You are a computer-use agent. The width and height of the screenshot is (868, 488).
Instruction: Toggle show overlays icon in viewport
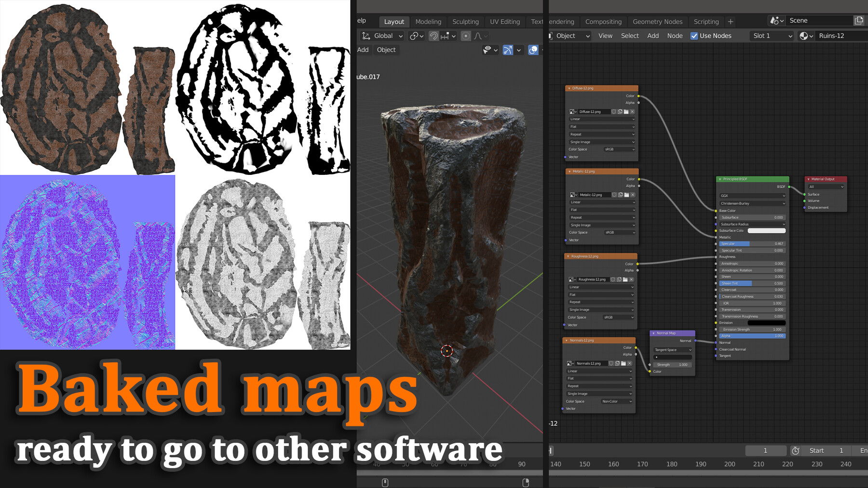point(533,50)
